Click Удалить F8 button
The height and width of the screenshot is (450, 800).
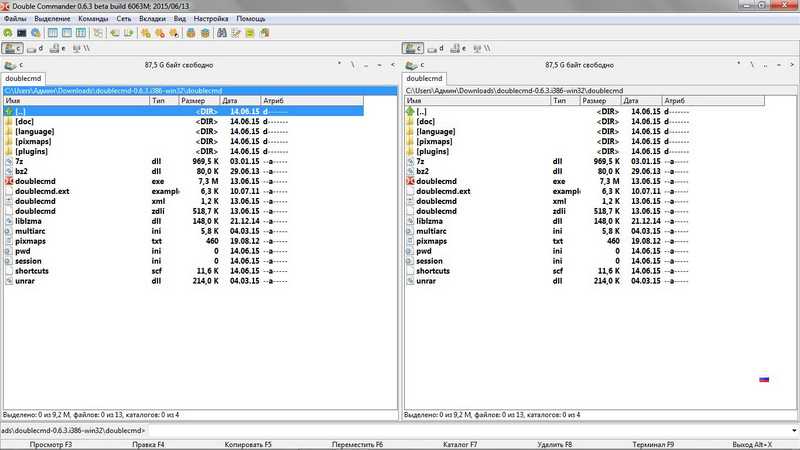coord(555,445)
